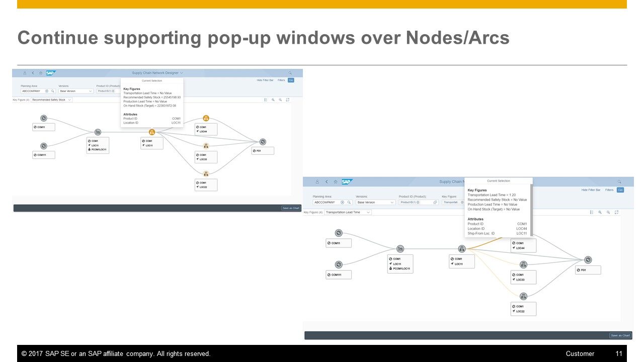Open the user profile icon in the lower-right app
644x362 pixels.
tap(317, 182)
